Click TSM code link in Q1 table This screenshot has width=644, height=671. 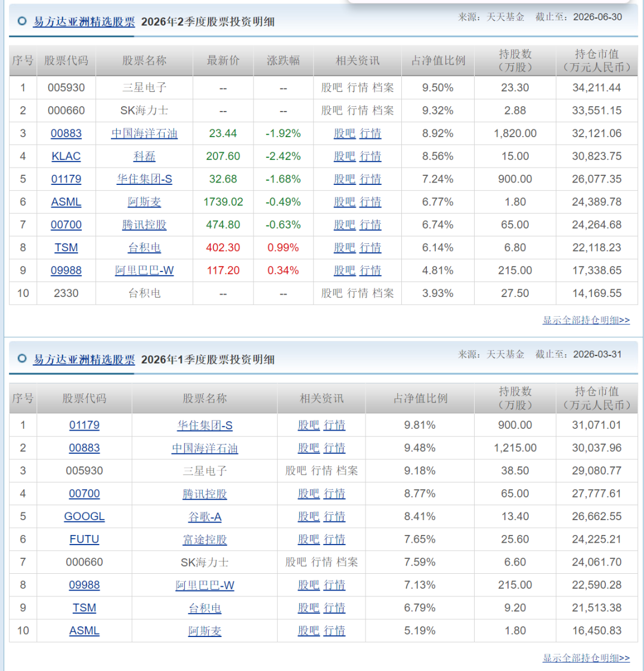[84, 608]
